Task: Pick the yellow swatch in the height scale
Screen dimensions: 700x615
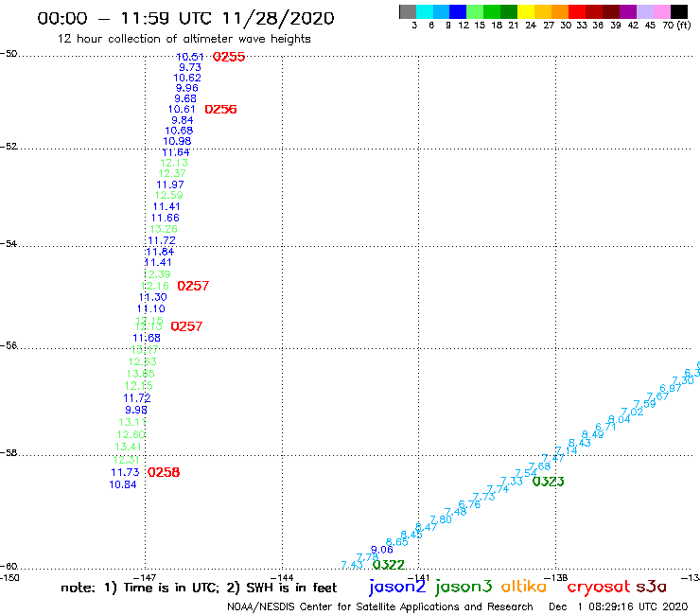Action: [x=526, y=11]
